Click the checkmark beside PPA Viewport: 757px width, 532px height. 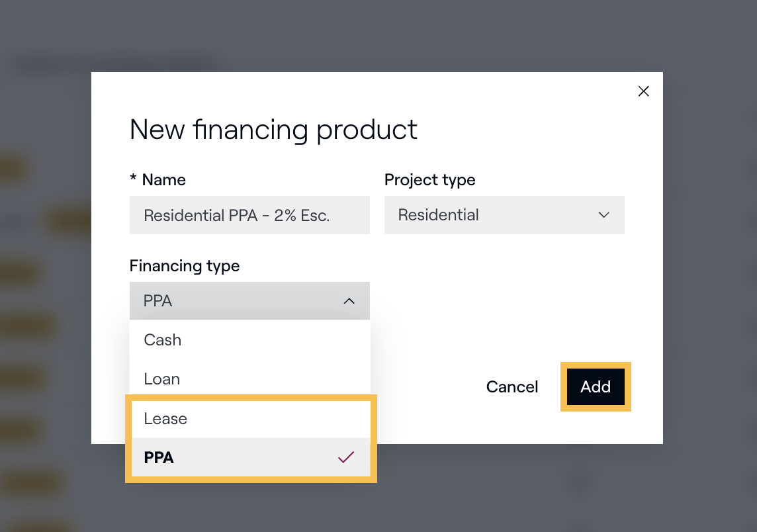point(346,457)
